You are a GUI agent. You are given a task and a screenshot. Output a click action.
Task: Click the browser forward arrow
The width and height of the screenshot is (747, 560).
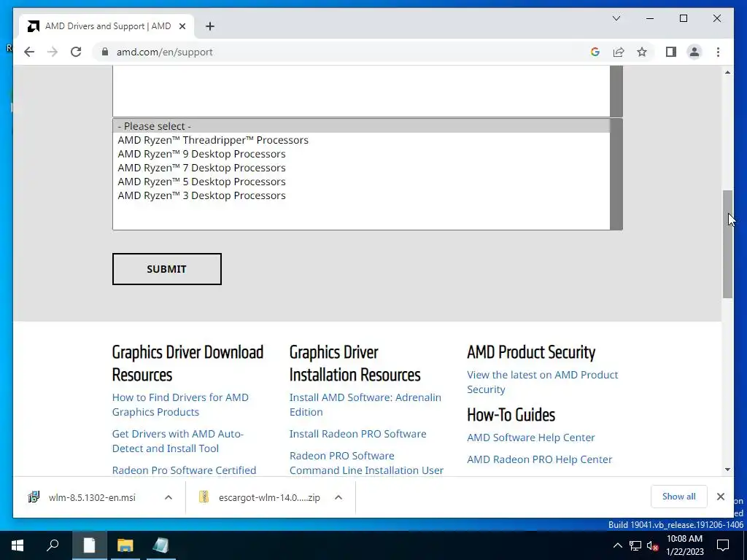coord(53,52)
